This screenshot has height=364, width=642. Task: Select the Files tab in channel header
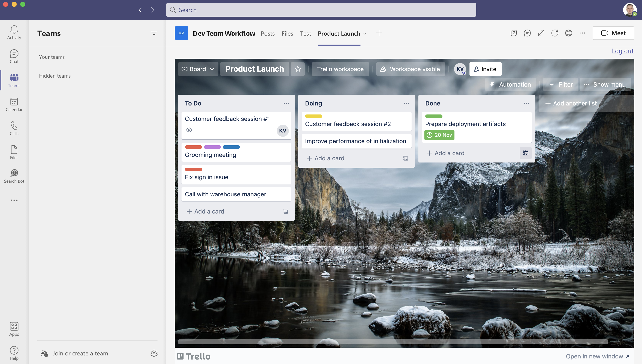(x=287, y=33)
